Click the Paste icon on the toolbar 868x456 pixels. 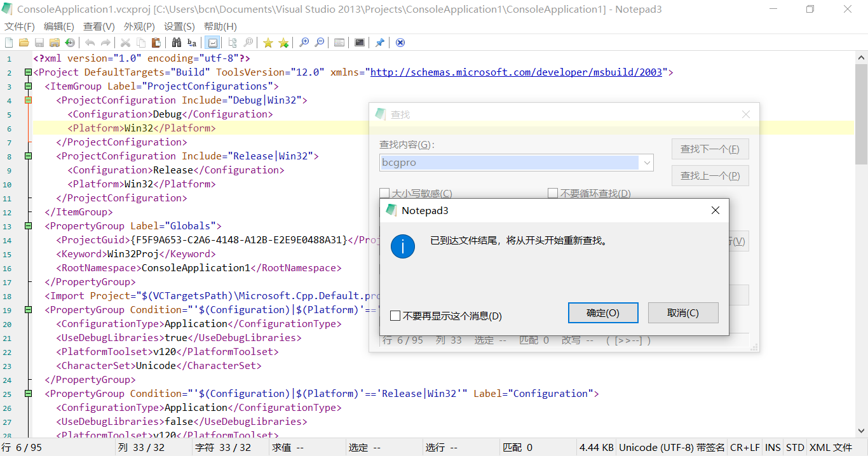click(156, 43)
